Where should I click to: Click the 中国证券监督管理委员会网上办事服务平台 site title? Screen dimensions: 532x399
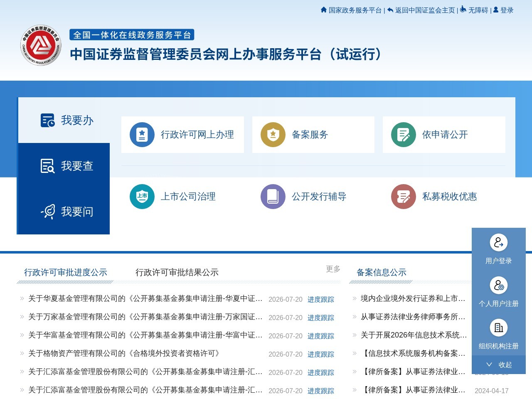[x=227, y=54]
